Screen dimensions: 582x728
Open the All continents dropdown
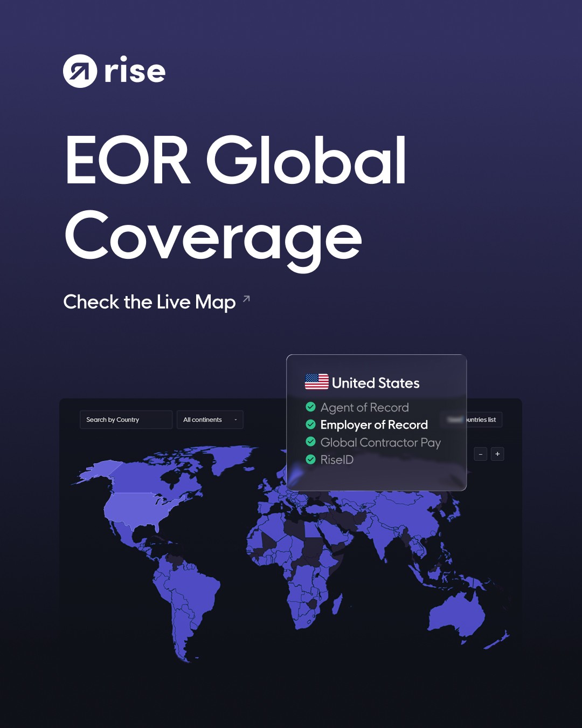(210, 420)
